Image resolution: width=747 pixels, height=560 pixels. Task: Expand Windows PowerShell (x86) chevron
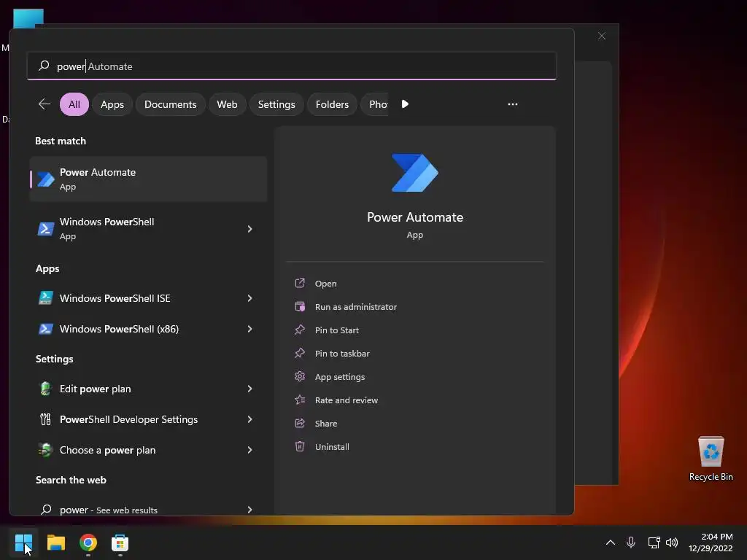tap(249, 329)
